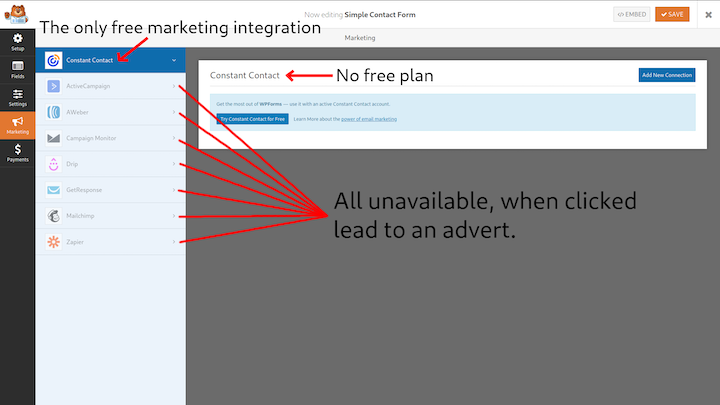The height and width of the screenshot is (405, 720).
Task: Click the Simple Contact Form title
Action: point(380,15)
